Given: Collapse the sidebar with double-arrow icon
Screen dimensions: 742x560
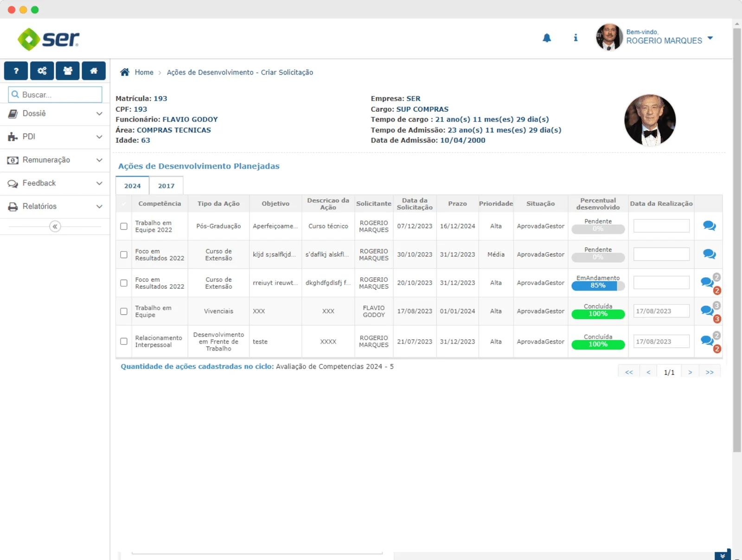Looking at the screenshot, I should pos(55,227).
